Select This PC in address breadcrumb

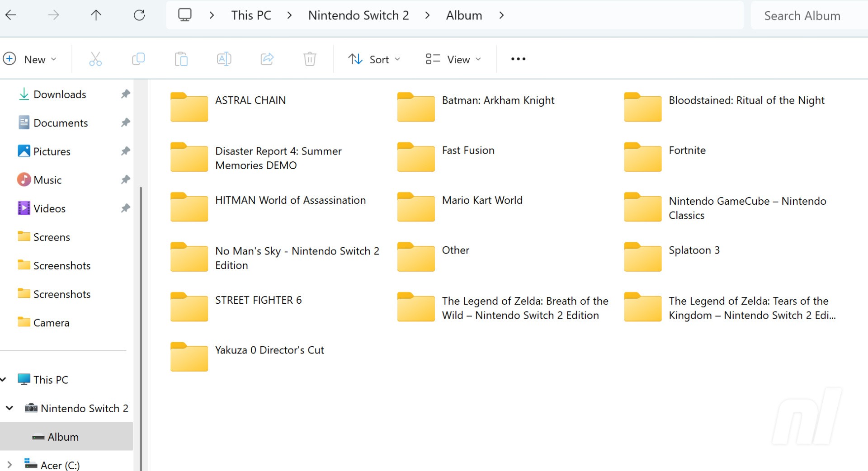click(x=251, y=15)
